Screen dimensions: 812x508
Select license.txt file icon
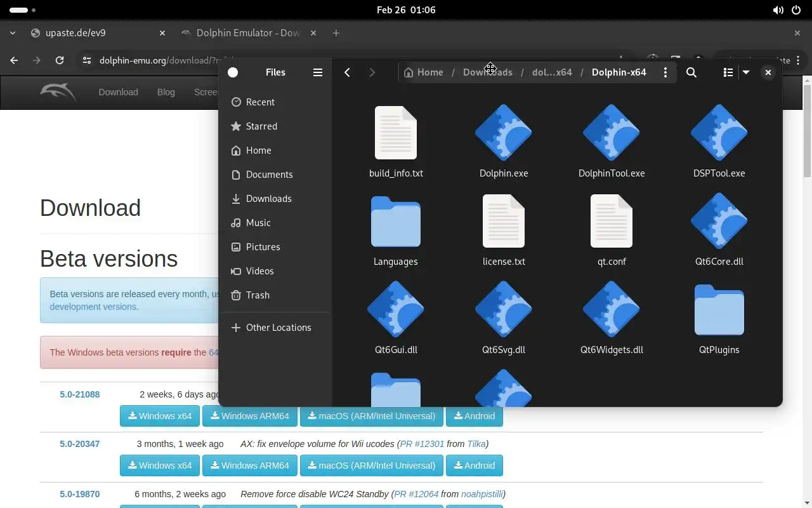pyautogui.click(x=504, y=221)
